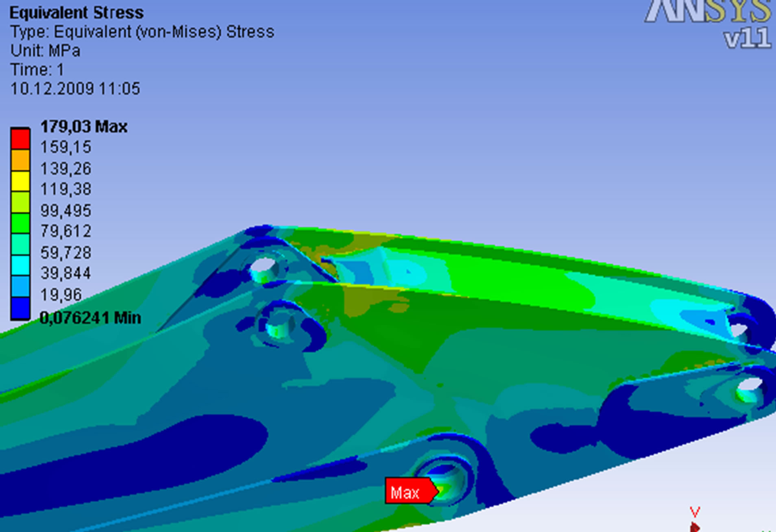
Task: Click the 179,03 Max legend value
Action: coord(84,127)
